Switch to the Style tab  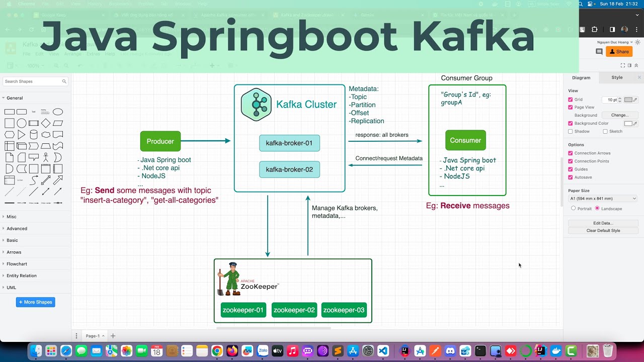pyautogui.click(x=617, y=77)
